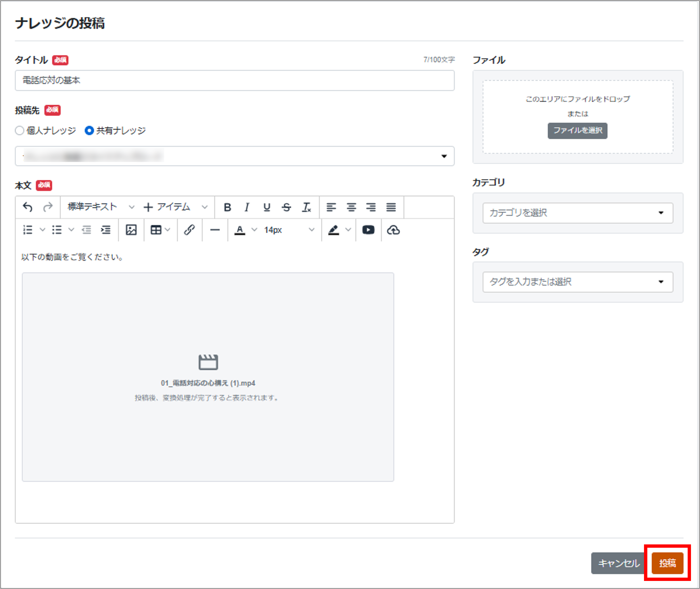Click the undo arrow icon
The height and width of the screenshot is (589, 700).
point(27,207)
